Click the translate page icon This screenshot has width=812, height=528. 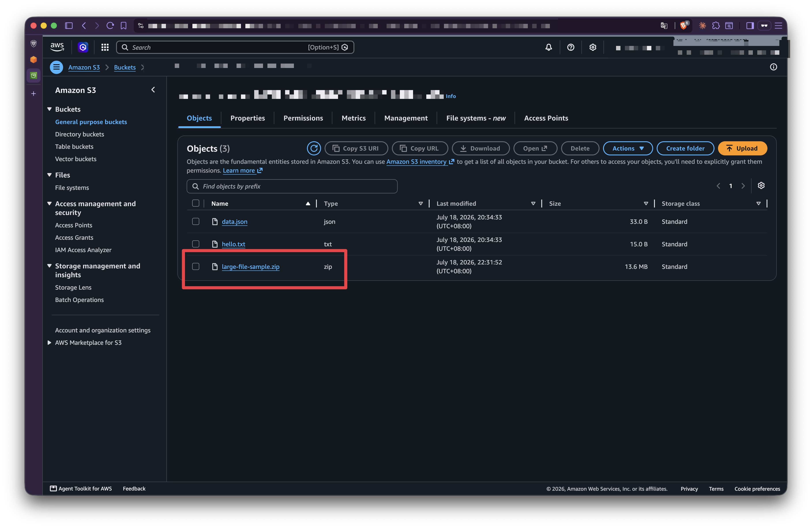(664, 26)
